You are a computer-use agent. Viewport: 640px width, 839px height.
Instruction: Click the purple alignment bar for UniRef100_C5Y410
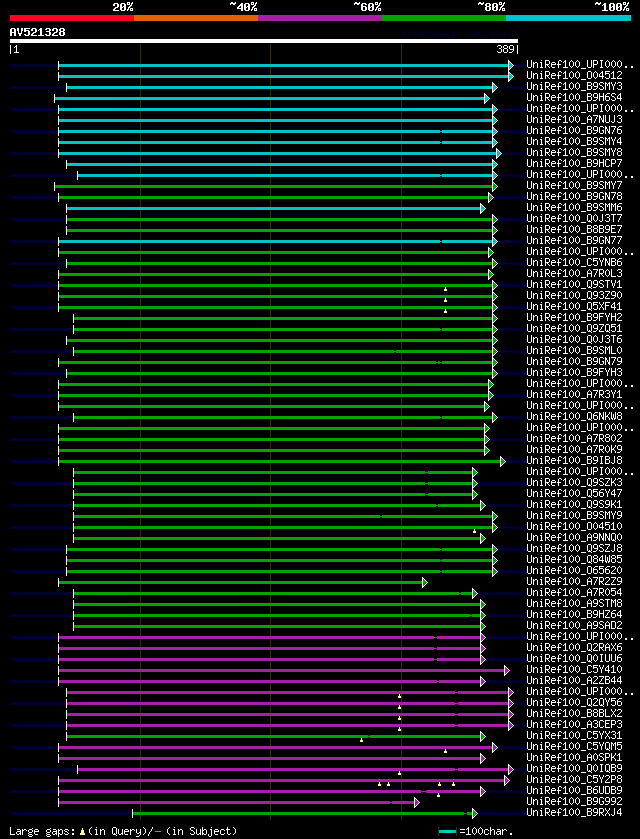point(284,670)
